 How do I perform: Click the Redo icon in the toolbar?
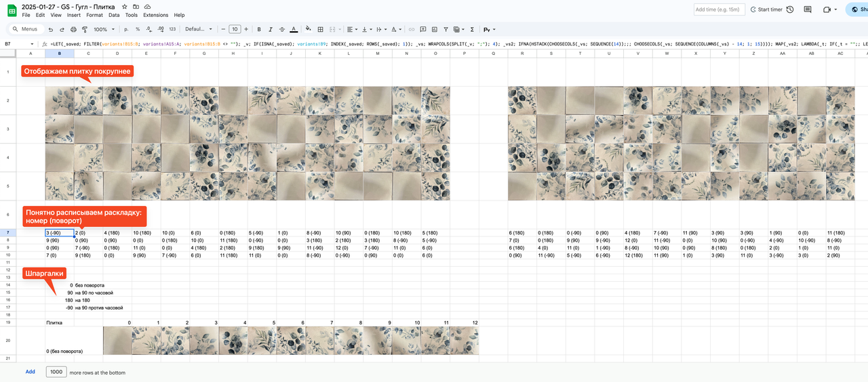[62, 29]
